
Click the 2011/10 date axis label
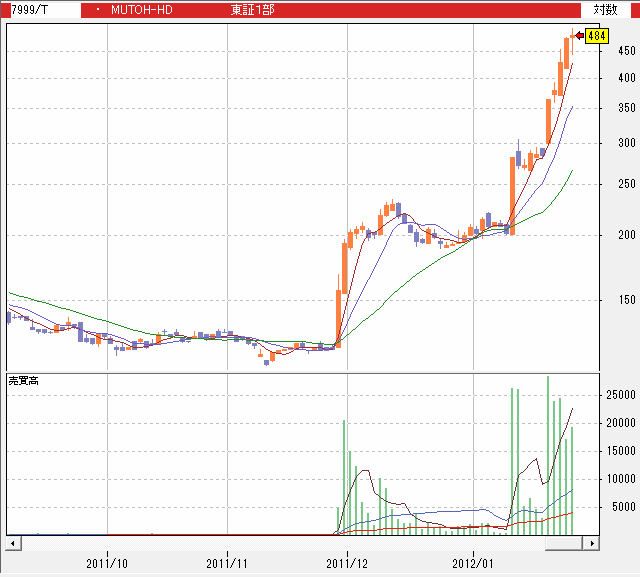(x=107, y=564)
